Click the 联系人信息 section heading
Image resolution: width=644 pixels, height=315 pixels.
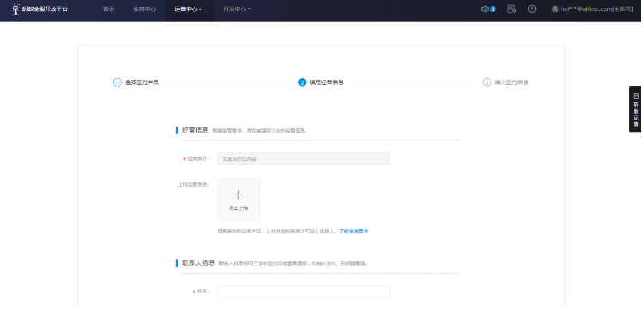point(199,262)
